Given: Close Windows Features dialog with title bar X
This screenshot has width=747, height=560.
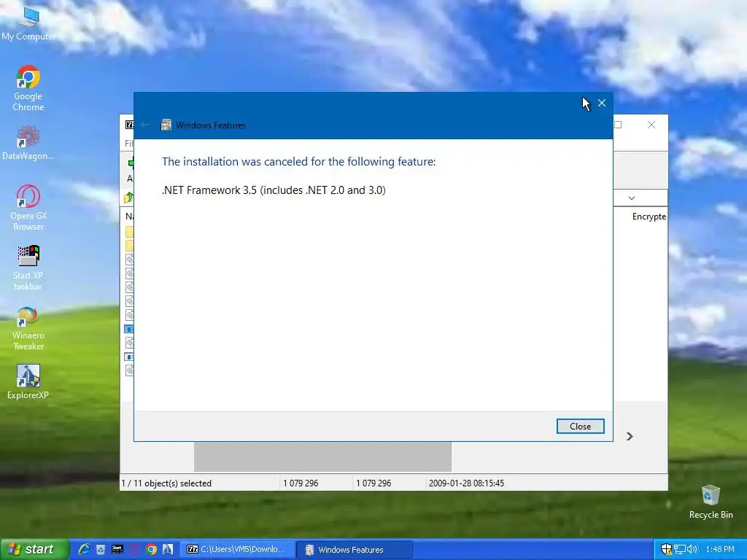Looking at the screenshot, I should pyautogui.click(x=602, y=103).
